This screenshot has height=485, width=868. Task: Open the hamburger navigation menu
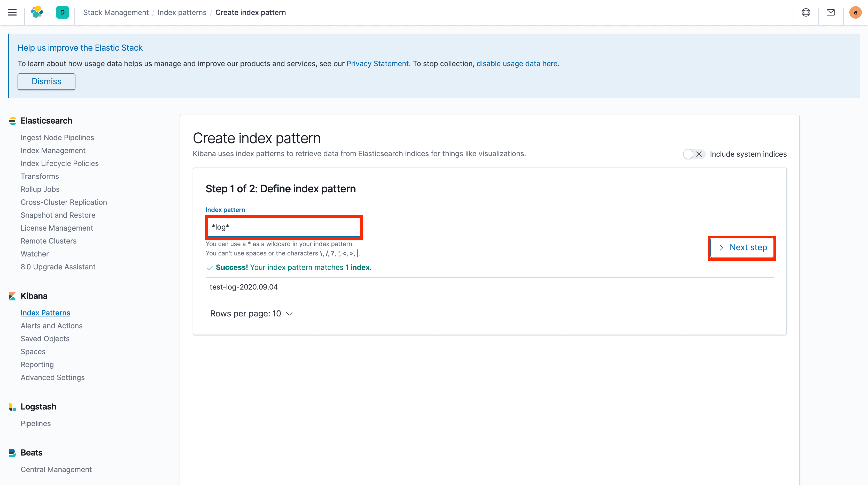12,12
